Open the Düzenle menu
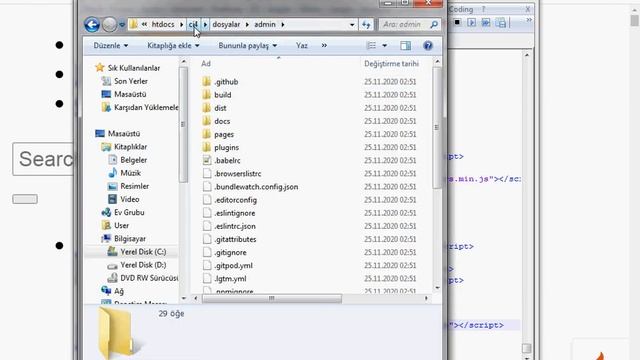The image size is (640, 360). (x=111, y=46)
